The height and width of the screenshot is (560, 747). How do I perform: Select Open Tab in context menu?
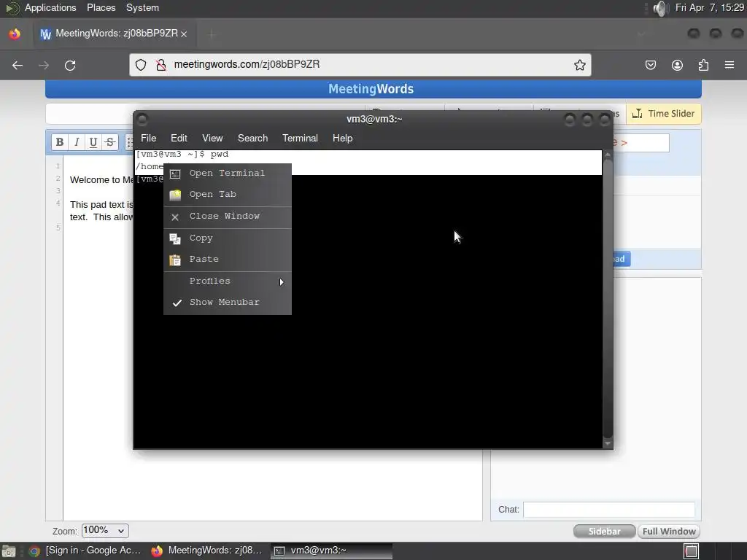pyautogui.click(x=228, y=194)
